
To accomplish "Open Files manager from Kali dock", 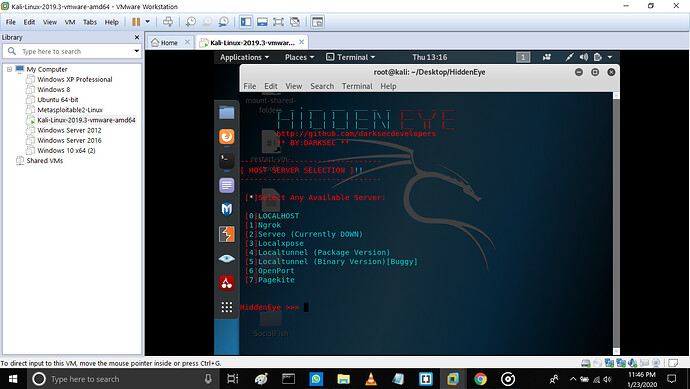I will coord(227,113).
